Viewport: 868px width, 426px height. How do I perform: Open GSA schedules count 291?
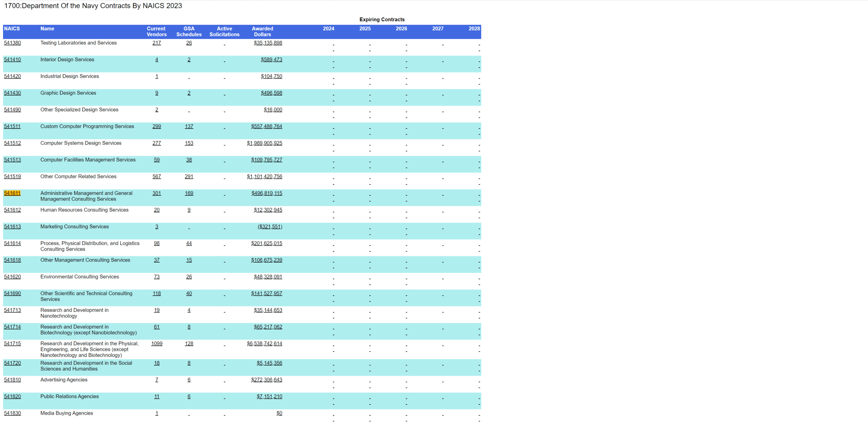coord(189,177)
